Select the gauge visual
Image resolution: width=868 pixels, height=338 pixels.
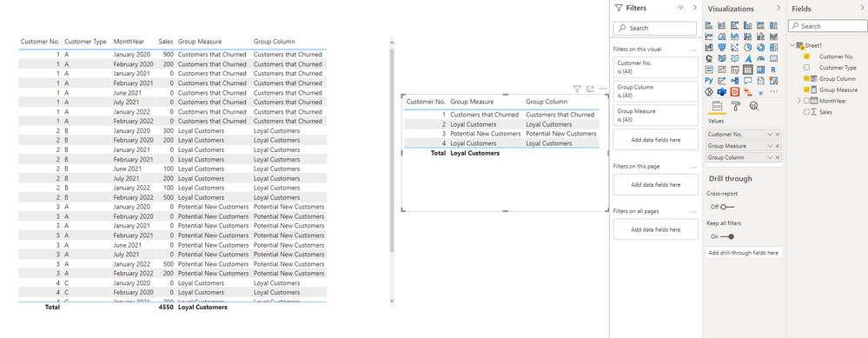click(760, 58)
